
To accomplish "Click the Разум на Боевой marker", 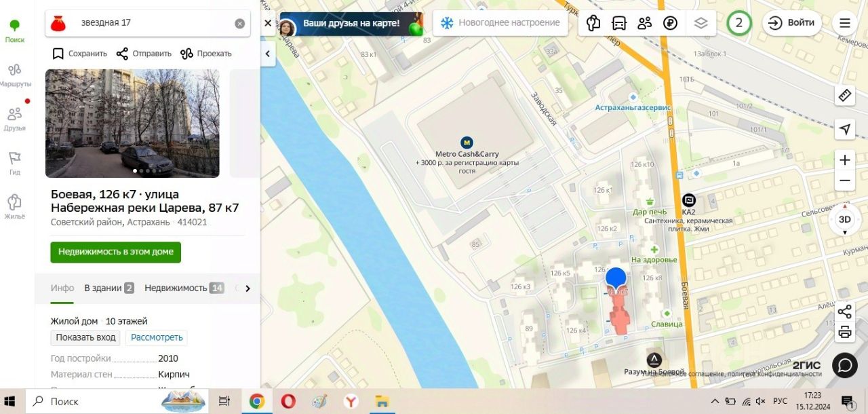I will click(654, 359).
